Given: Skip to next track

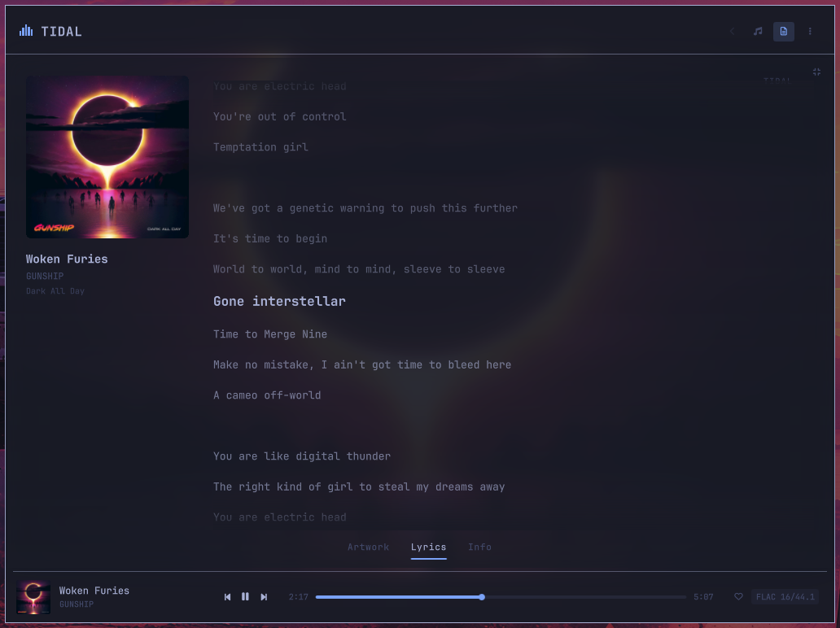Looking at the screenshot, I should [264, 596].
